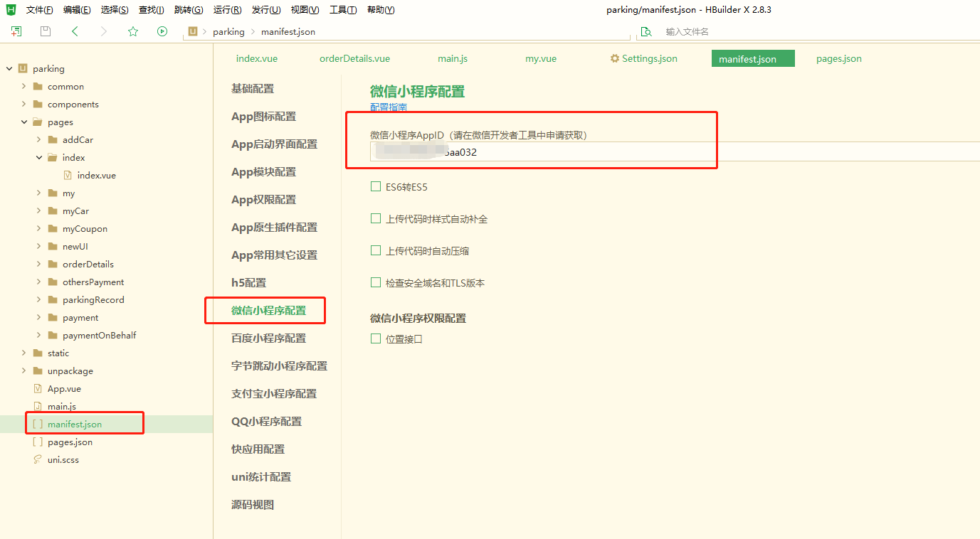The width and height of the screenshot is (980, 539).
Task: Check 上传代码时样式自动补全 option
Action: (x=376, y=218)
